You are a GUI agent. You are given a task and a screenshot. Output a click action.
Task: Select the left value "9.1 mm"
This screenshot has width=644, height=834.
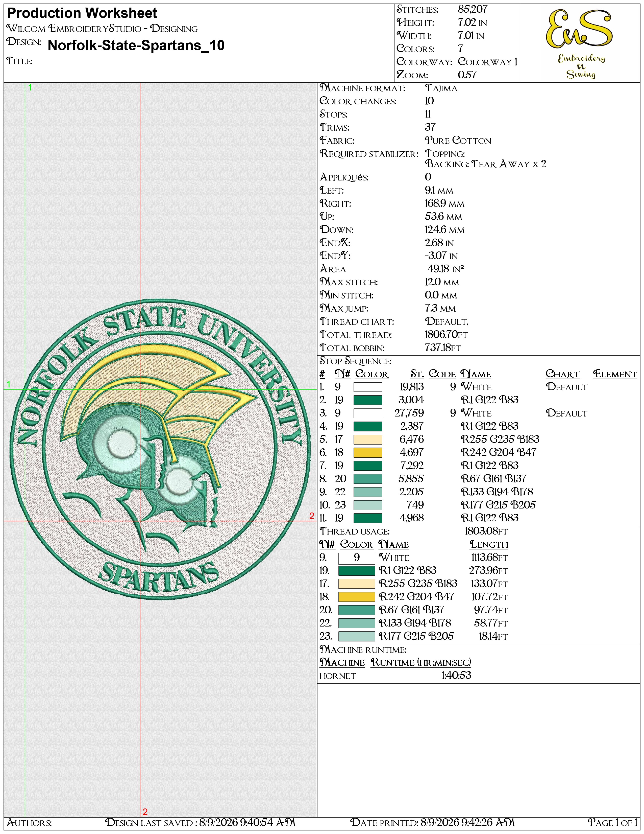point(439,191)
